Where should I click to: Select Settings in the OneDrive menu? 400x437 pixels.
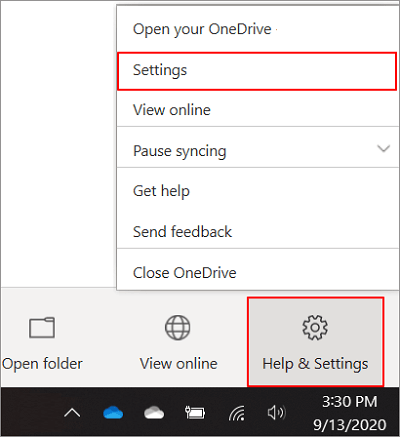258,71
